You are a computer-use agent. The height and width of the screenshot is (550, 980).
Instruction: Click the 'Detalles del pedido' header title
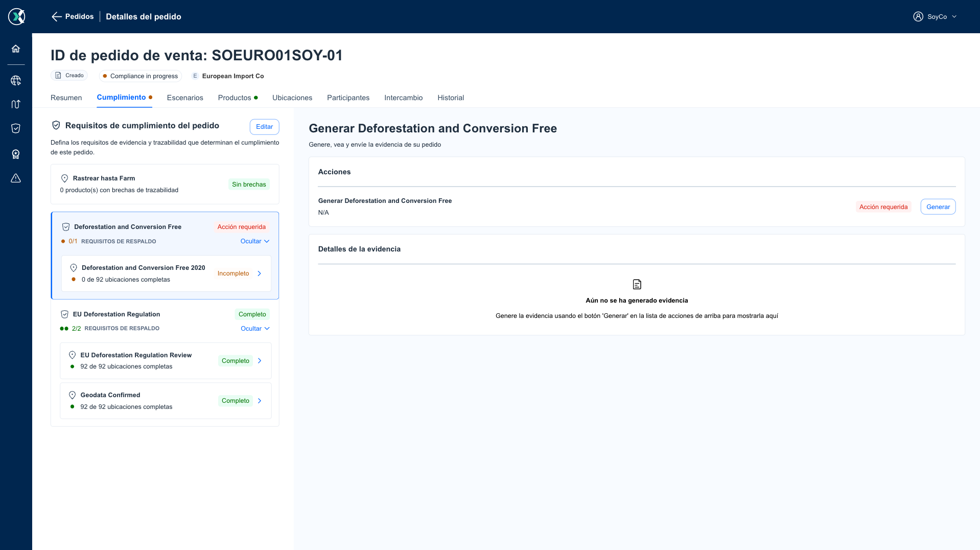pyautogui.click(x=144, y=17)
